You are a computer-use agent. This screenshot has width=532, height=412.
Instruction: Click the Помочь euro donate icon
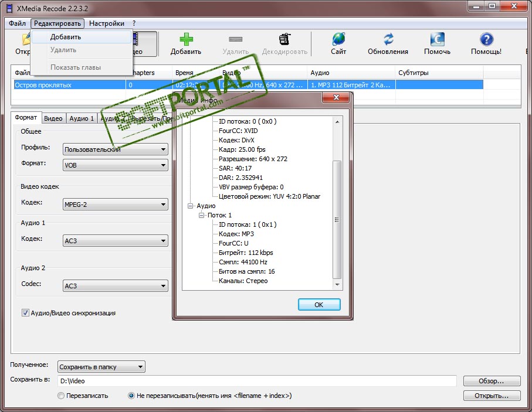[x=438, y=39]
